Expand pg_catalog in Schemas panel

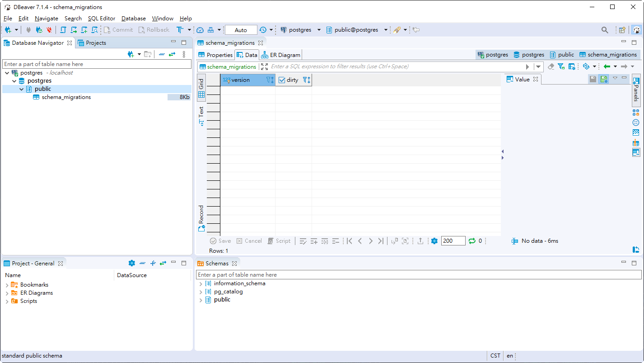pos(201,292)
